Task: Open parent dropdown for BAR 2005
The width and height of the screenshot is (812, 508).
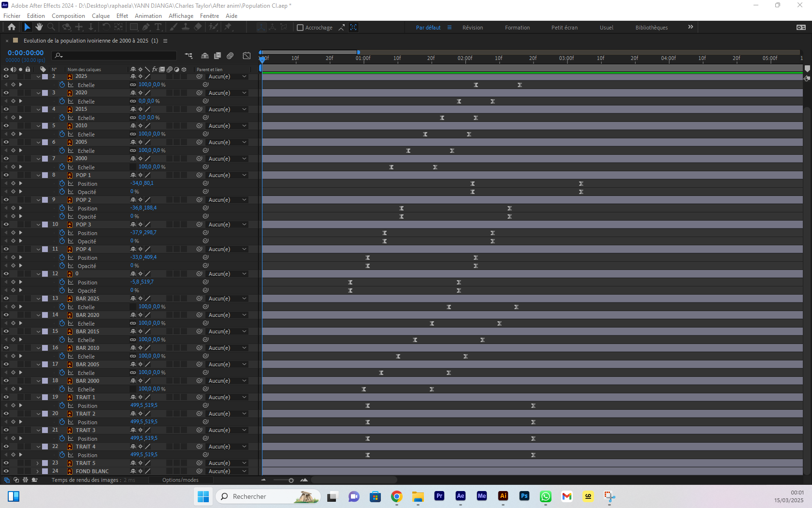Action: [227, 364]
